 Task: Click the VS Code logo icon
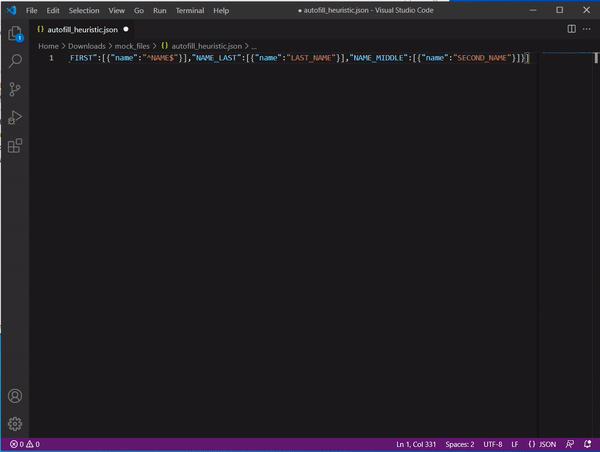(x=11, y=10)
